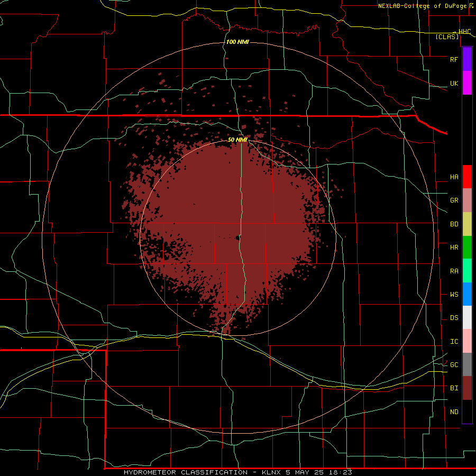Click the 'RF' legend label
The width and height of the screenshot is (476, 476).
tap(454, 59)
